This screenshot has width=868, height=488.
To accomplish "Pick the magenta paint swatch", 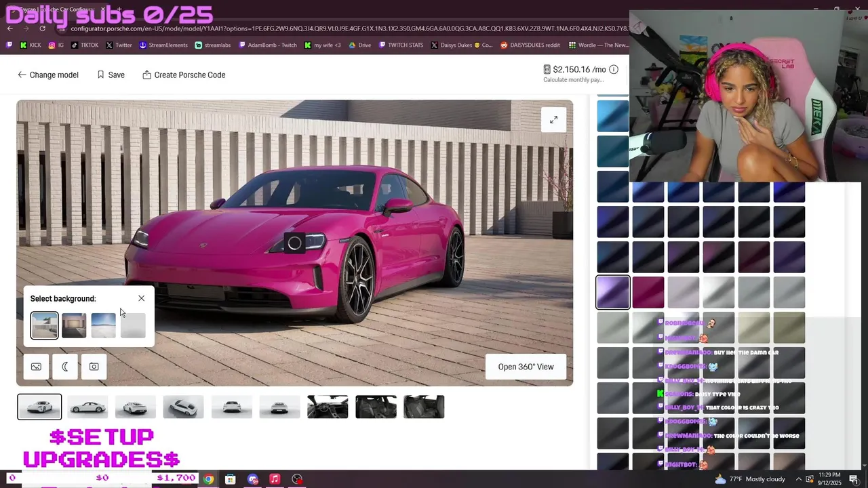I will [x=648, y=292].
